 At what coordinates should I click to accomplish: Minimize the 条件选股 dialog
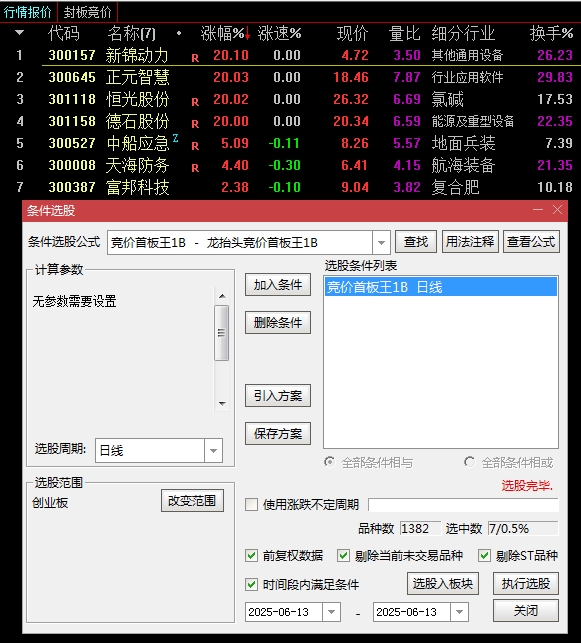tap(538, 210)
